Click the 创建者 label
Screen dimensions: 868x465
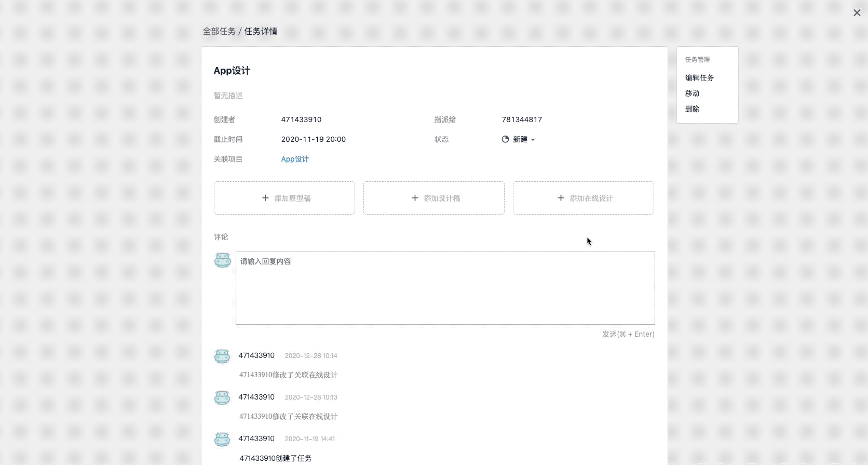225,119
